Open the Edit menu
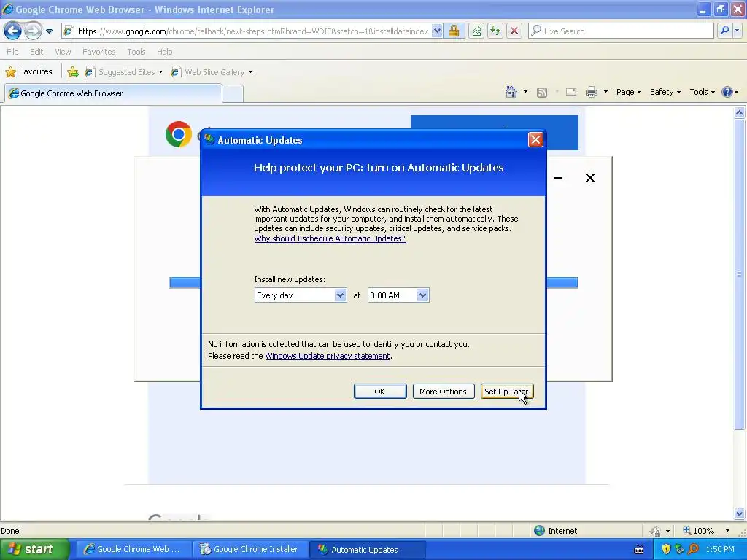The width and height of the screenshot is (747, 560). [x=36, y=52]
